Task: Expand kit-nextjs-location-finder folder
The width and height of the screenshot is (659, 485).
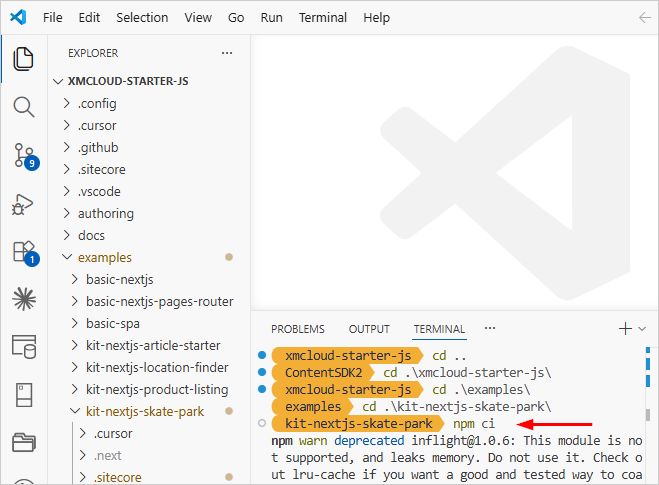Action: pos(149,367)
